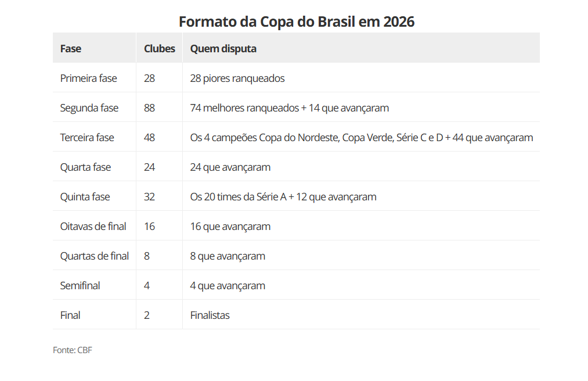
Task: Click the 'Segunda fase' row label
Action: tap(89, 108)
